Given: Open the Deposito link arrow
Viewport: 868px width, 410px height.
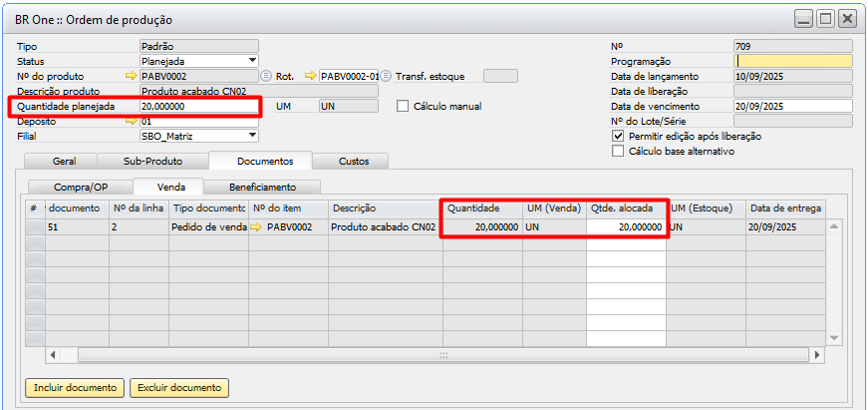Looking at the screenshot, I should point(130,121).
